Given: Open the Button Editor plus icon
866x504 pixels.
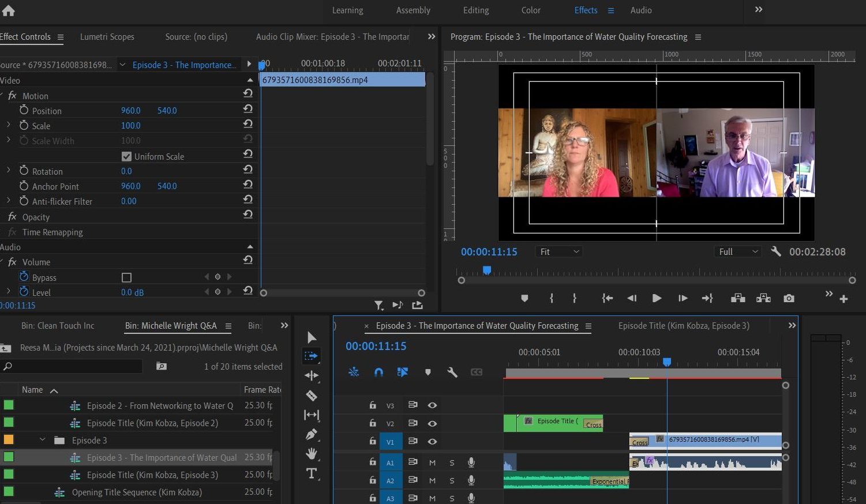Looking at the screenshot, I should click(x=843, y=299).
